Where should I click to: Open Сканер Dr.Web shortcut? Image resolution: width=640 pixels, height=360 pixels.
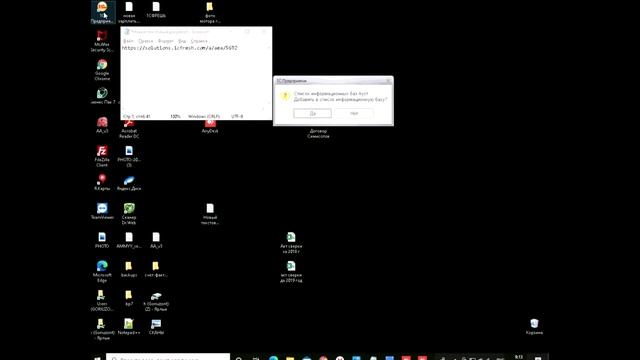(x=129, y=214)
